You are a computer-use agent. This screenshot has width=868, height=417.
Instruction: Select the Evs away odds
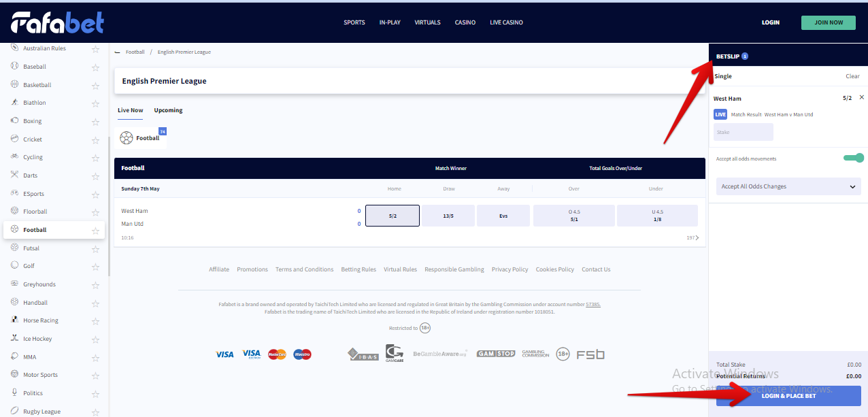[503, 216]
